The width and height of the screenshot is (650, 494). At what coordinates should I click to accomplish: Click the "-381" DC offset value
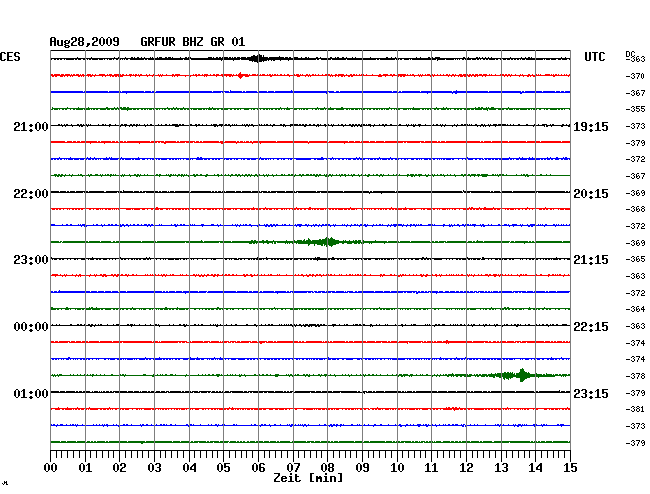[635, 409]
